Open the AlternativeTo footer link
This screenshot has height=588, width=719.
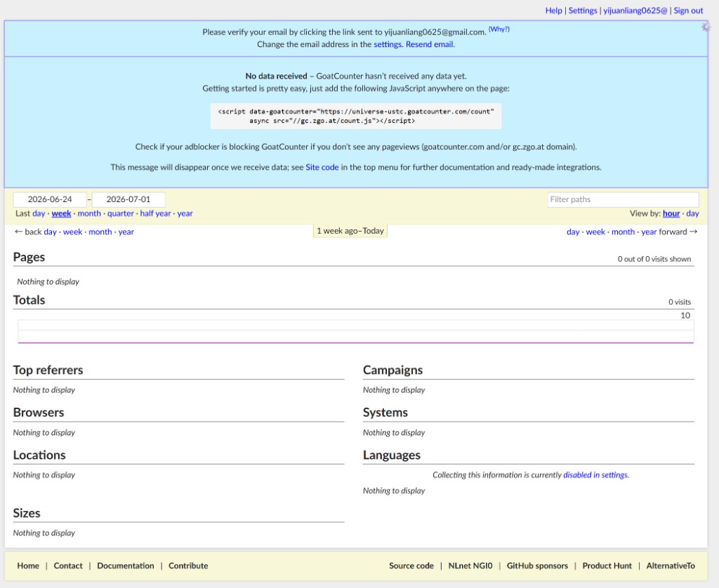671,566
